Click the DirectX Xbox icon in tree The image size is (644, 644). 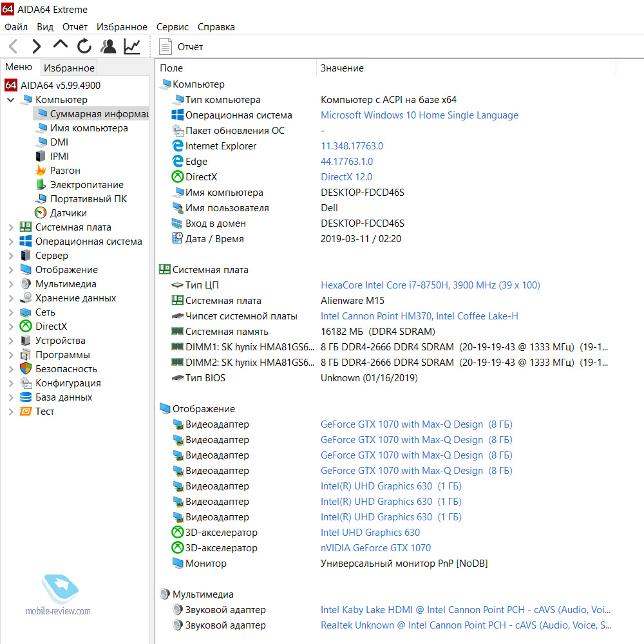tap(26, 326)
